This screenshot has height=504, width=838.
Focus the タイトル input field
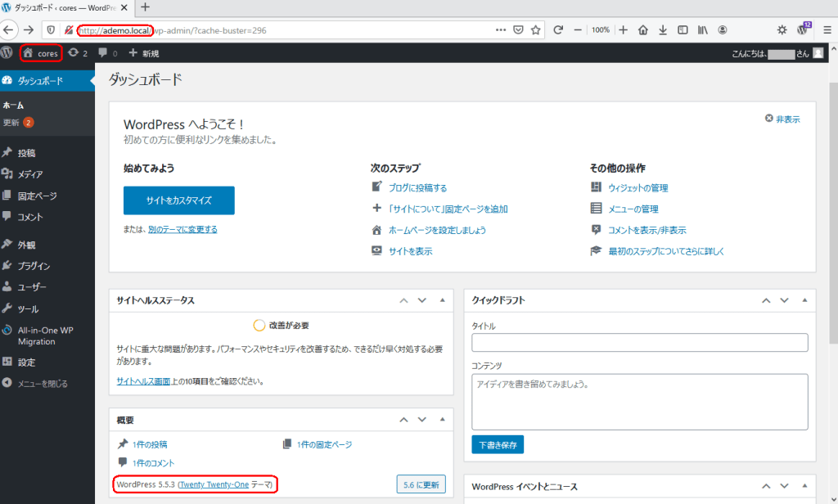click(x=640, y=343)
